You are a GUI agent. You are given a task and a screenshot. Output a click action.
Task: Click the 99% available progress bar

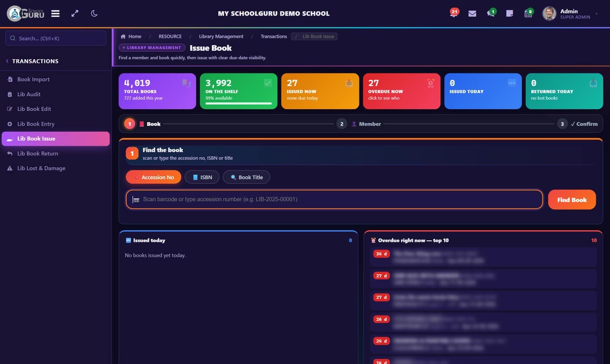tap(238, 104)
